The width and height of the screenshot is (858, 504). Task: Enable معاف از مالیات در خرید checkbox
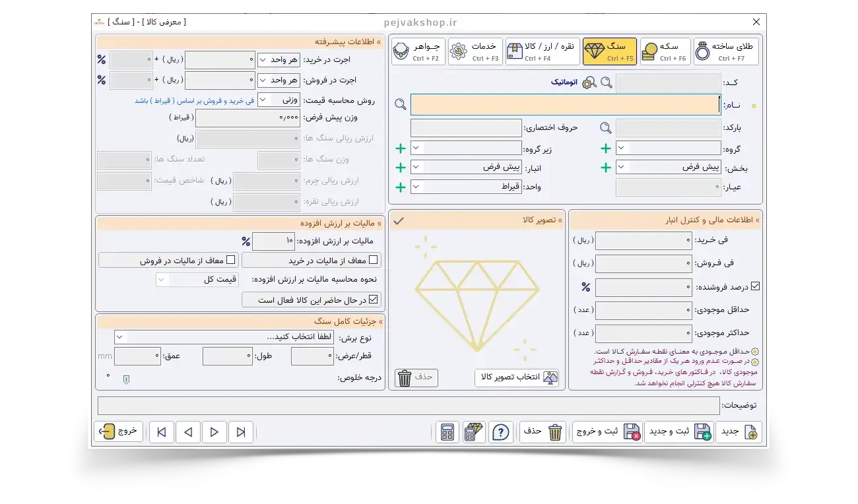pos(374,260)
